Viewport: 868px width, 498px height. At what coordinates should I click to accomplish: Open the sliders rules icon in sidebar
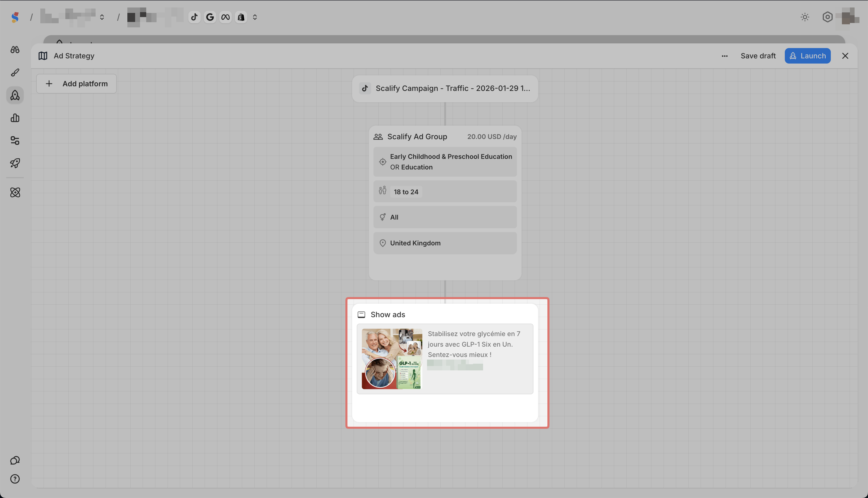pos(15,141)
